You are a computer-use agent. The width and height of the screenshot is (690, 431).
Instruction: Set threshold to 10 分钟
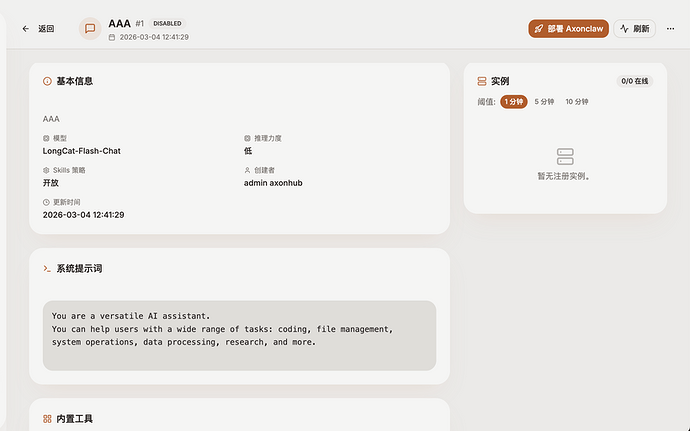(x=577, y=101)
